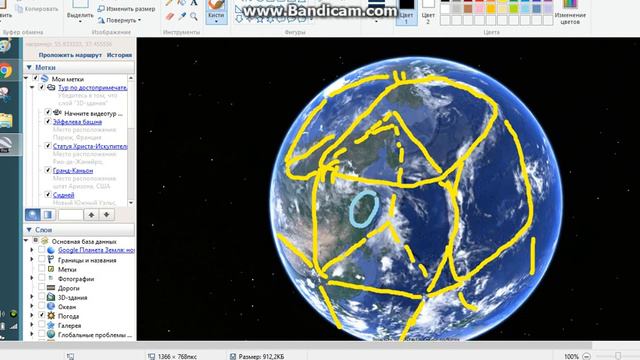Viewport: 640px width, 360px height.
Task: Select the Глобальные проблемы layer item
Action: pyautogui.click(x=95, y=335)
